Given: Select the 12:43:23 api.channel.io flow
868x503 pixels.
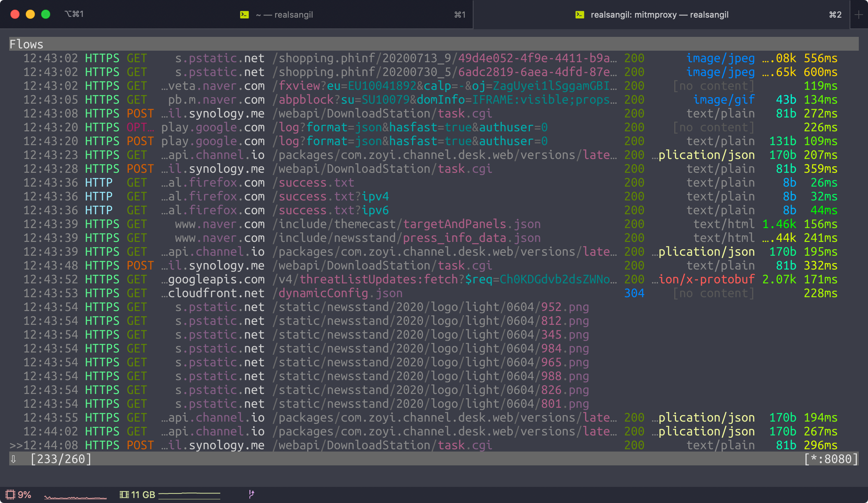Looking at the screenshot, I should pos(434,155).
